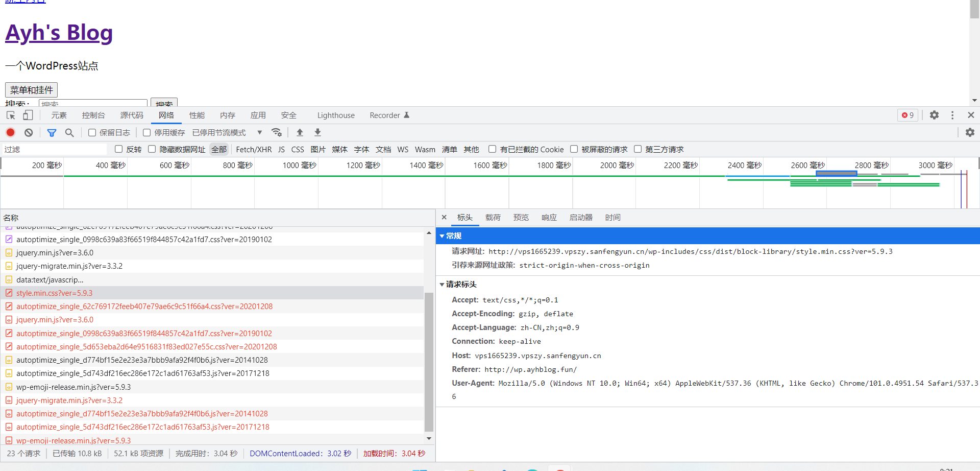The width and height of the screenshot is (980, 471).
Task: Activate the inspect element picker icon
Action: pyautogui.click(x=11, y=115)
